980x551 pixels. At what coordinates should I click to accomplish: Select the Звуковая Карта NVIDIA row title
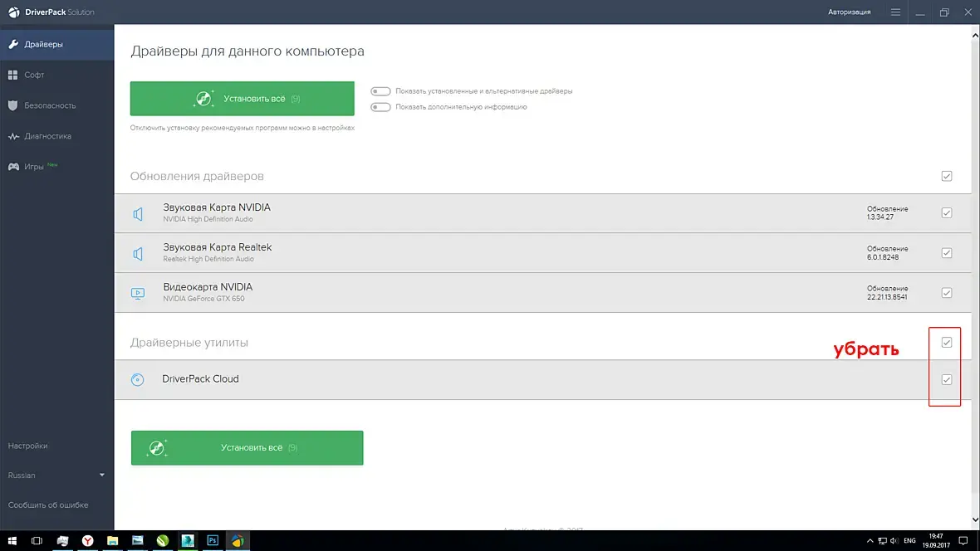pos(217,207)
